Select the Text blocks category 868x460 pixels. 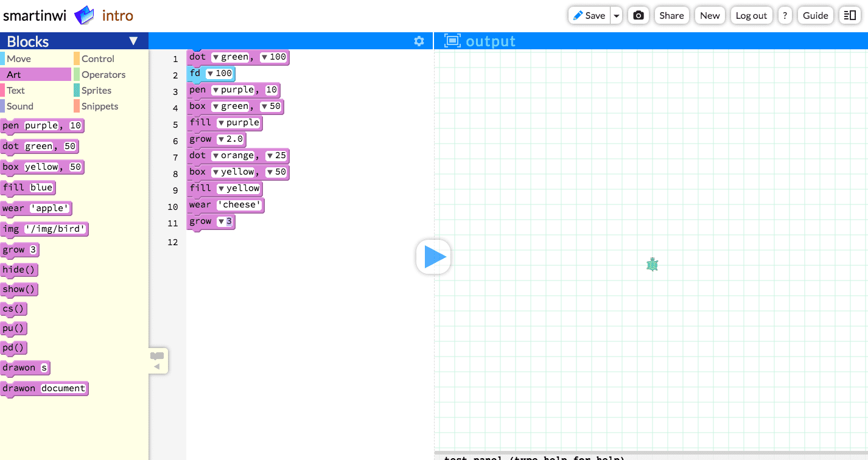pos(36,90)
